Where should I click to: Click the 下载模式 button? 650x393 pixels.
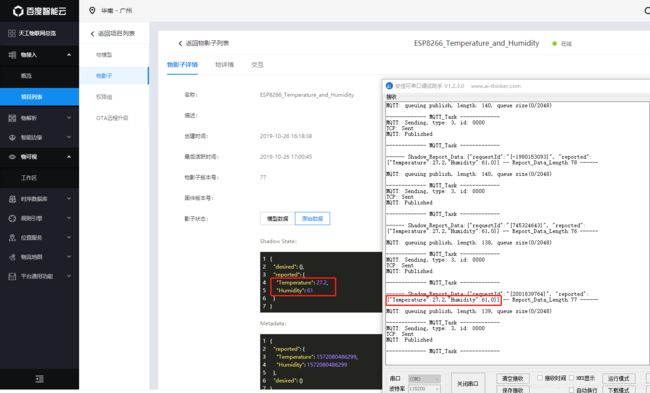[618, 390]
